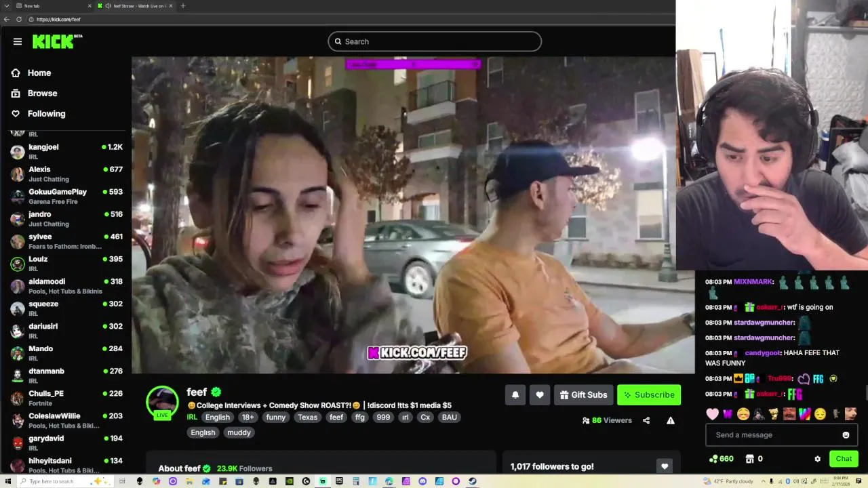Close the New tab browser tab
The height and width of the screenshot is (488, 868).
[90, 6]
